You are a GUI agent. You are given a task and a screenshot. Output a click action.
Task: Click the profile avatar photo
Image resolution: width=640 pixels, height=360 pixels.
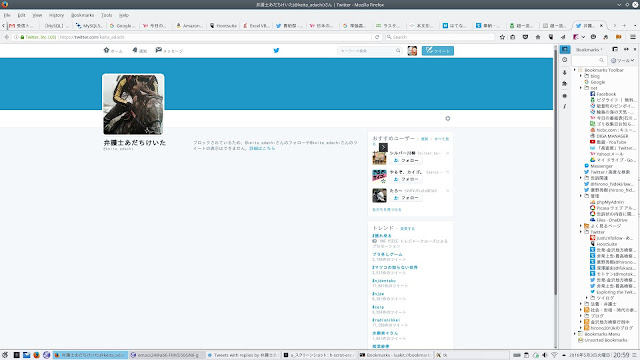[133, 104]
